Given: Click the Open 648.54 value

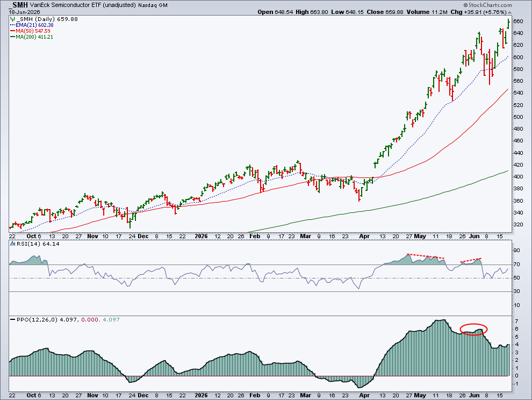Looking at the screenshot, I should (275, 12).
